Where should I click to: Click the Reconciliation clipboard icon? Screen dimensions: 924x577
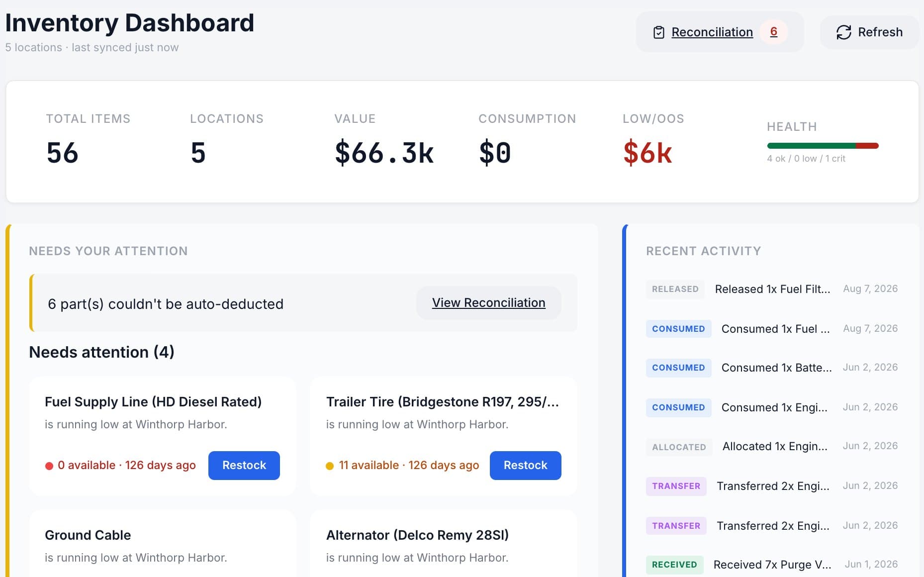(x=658, y=32)
